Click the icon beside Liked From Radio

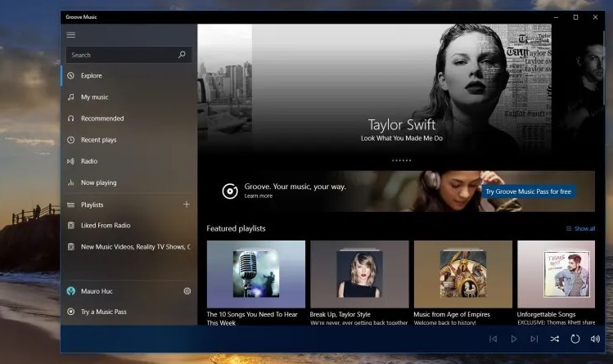tap(70, 225)
